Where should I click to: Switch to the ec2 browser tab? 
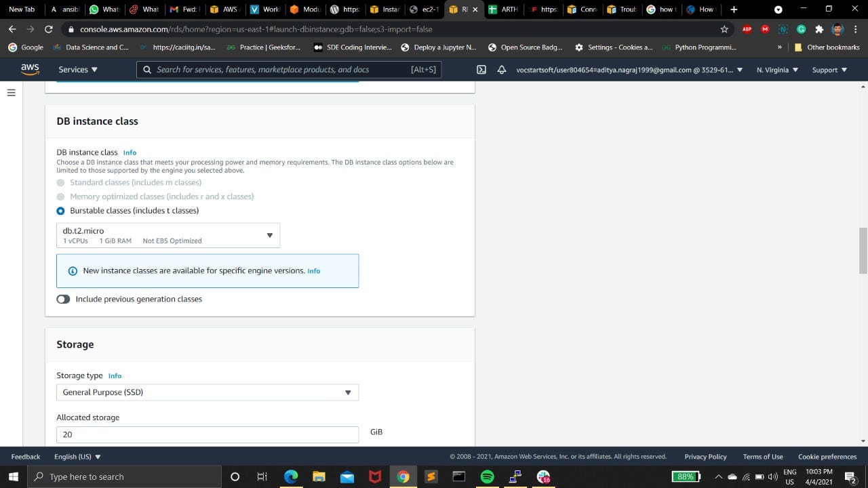click(425, 9)
